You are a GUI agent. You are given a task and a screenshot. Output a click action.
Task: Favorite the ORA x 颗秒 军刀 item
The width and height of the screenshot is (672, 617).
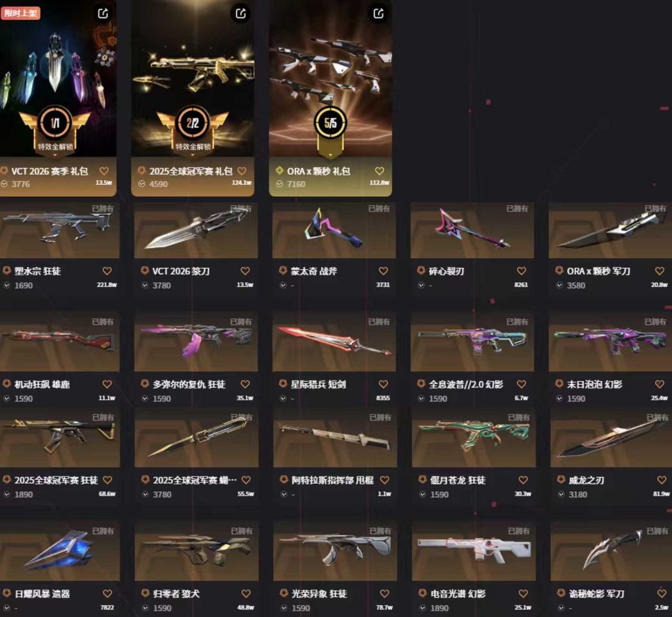(x=660, y=271)
